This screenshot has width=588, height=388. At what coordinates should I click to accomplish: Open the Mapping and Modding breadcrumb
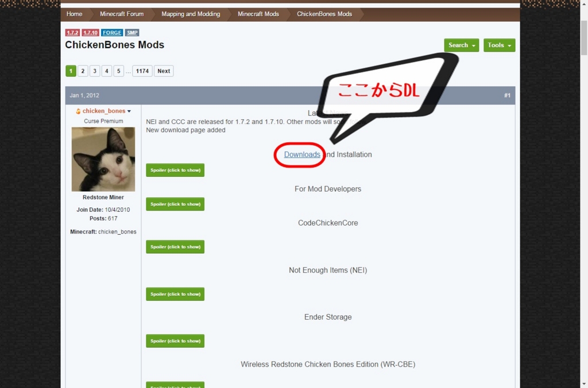[x=191, y=14]
